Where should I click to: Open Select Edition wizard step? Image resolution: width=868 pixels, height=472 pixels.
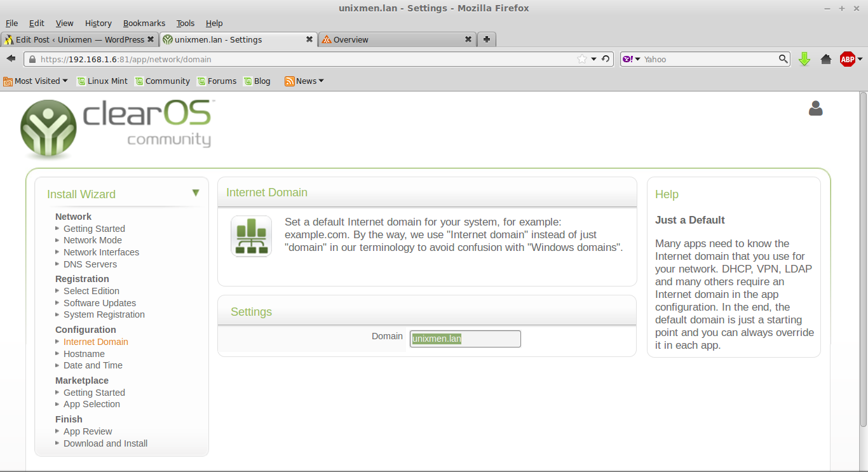tap(92, 291)
